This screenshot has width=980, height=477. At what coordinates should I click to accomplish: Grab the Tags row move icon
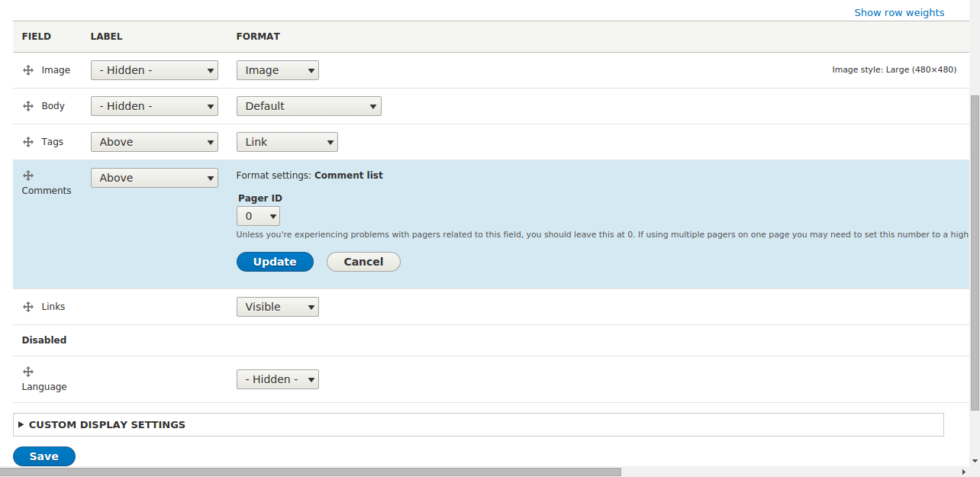coord(28,141)
